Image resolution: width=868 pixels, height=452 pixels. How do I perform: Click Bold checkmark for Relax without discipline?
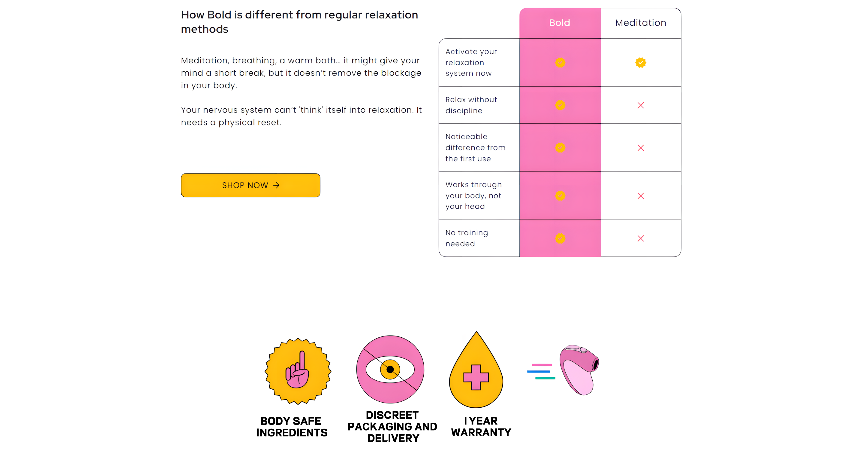pyautogui.click(x=560, y=105)
